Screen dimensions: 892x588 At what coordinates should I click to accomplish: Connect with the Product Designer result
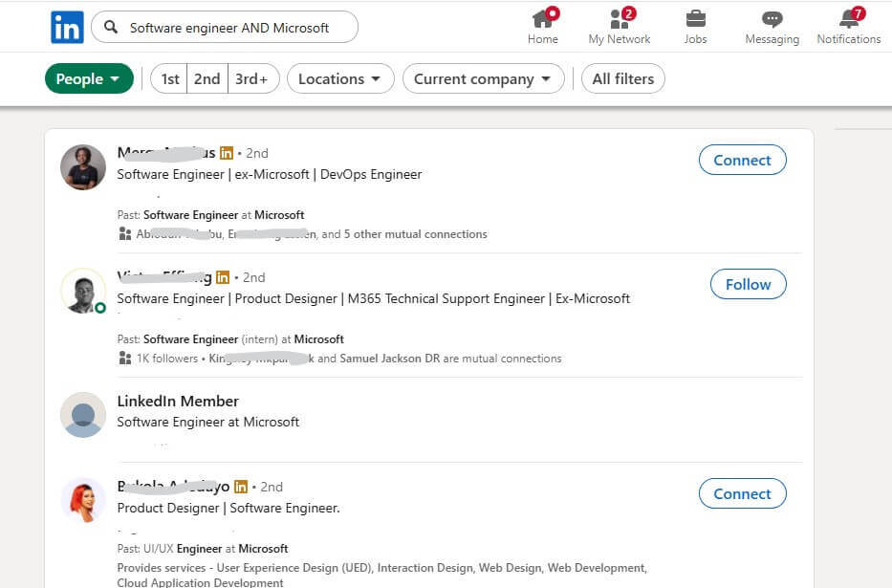(743, 493)
